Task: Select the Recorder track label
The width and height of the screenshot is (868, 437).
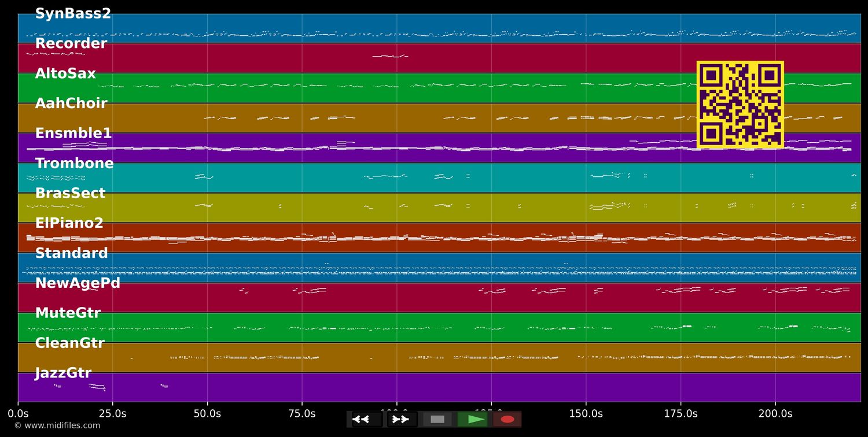Action: tap(71, 44)
